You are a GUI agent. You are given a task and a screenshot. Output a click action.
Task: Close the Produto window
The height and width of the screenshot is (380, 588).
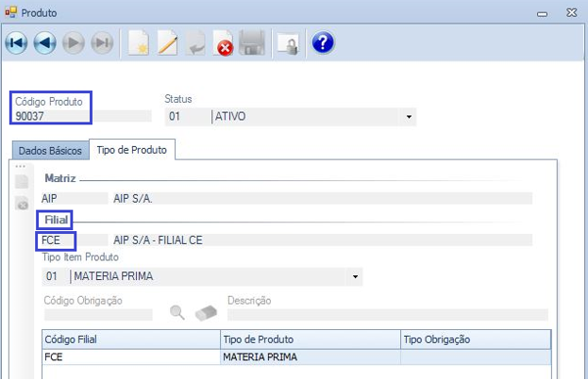572,13
